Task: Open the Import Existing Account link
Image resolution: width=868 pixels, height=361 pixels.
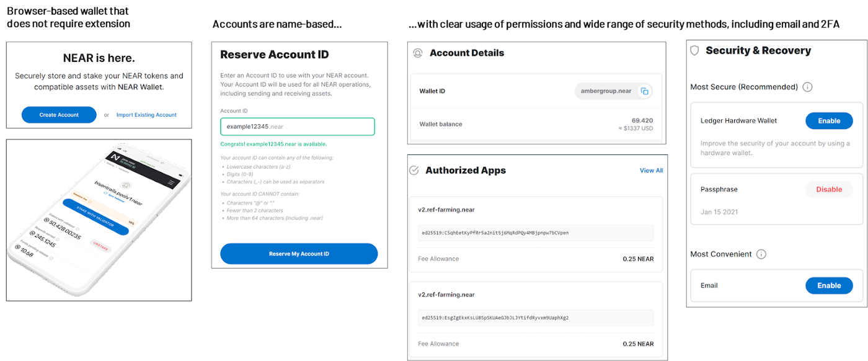Action: pyautogui.click(x=146, y=115)
